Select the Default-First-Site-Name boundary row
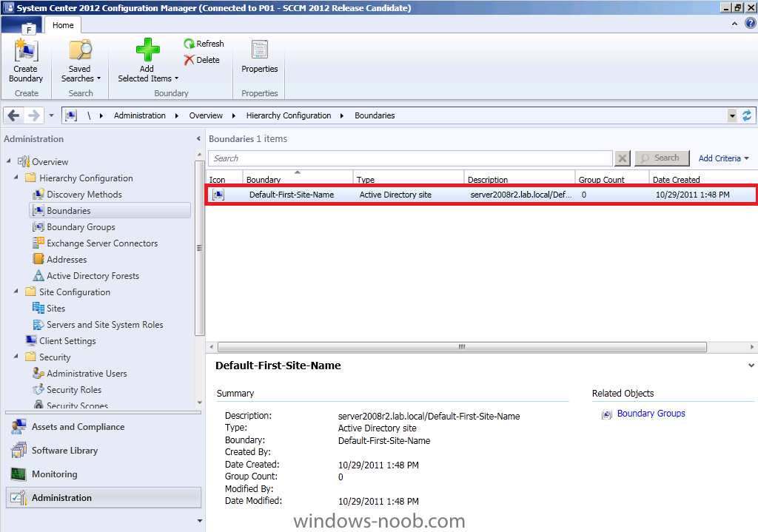This screenshot has width=758, height=532. pos(481,195)
